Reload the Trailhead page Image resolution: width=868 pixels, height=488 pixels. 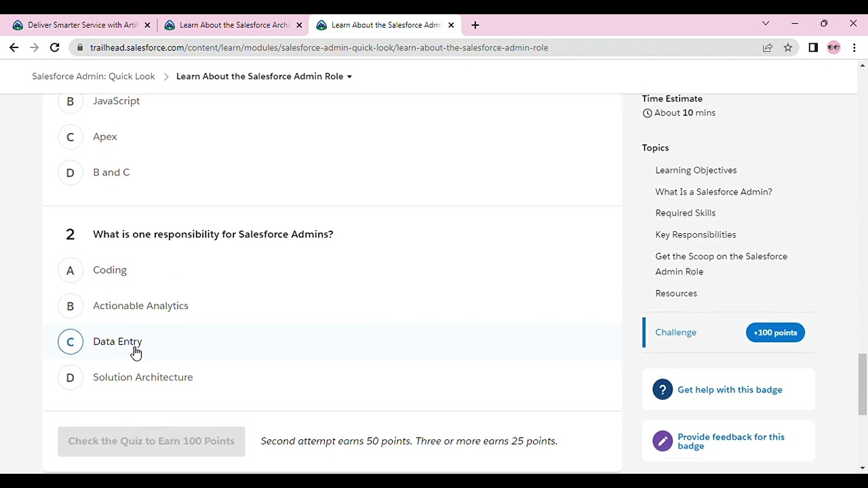tap(55, 47)
